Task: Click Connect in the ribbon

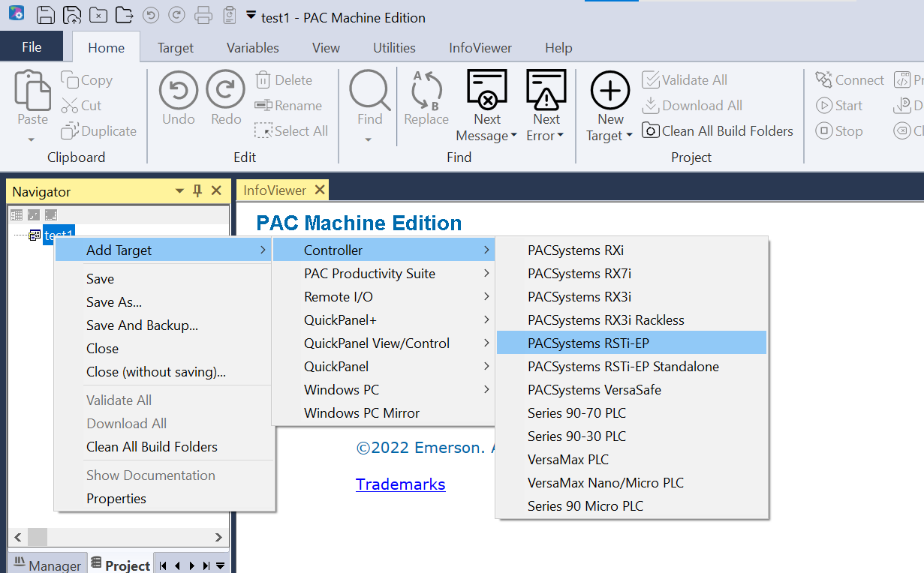Action: (850, 80)
